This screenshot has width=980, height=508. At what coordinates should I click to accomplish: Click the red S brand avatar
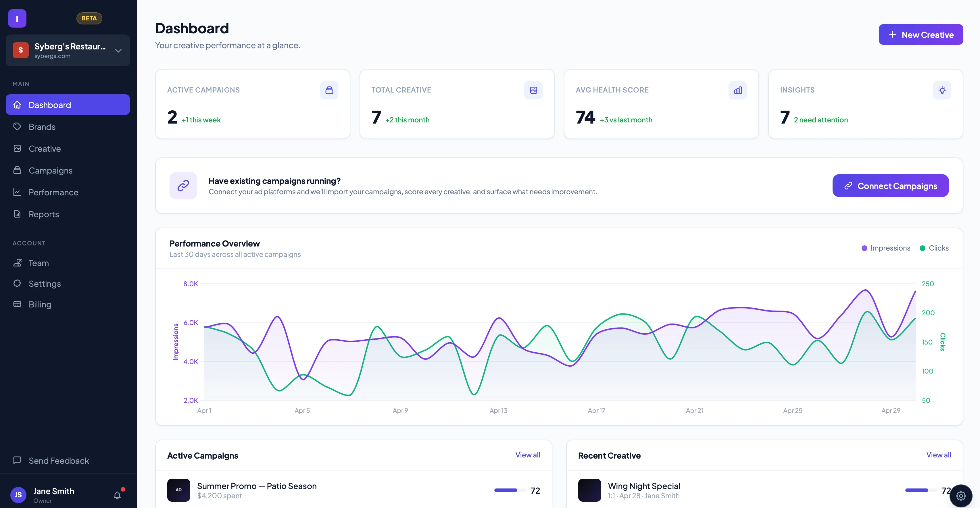click(x=20, y=50)
